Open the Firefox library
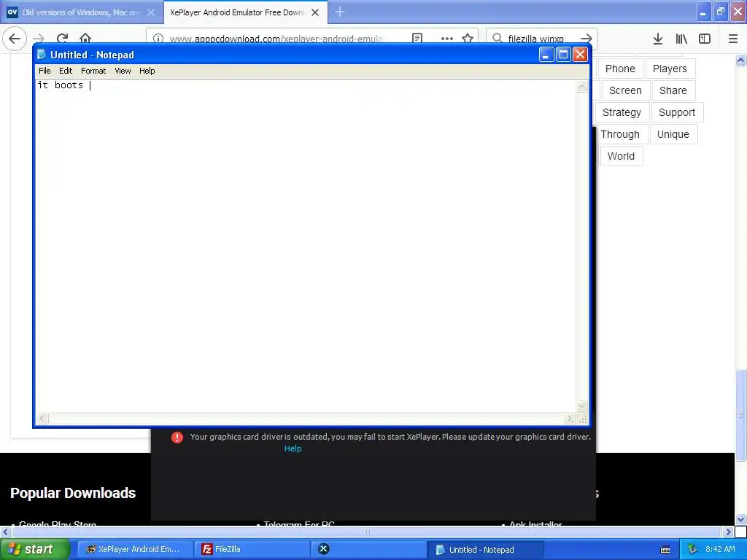The height and width of the screenshot is (560, 747). point(681,39)
